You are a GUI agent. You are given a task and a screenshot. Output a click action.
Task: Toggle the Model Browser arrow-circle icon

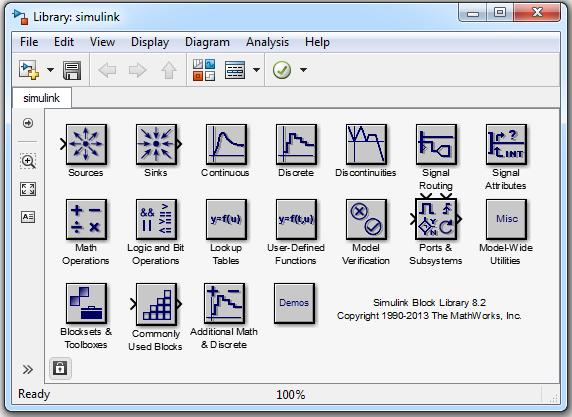(28, 123)
